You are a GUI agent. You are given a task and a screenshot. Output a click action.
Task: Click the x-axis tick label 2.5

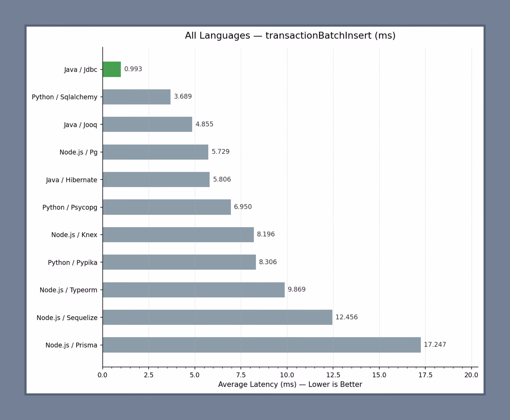(x=149, y=375)
